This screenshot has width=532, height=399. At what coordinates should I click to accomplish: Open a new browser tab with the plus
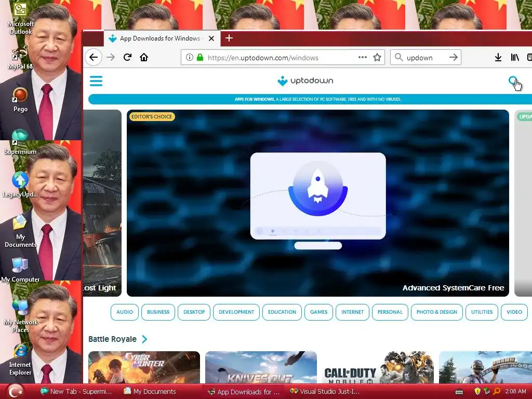tap(229, 38)
